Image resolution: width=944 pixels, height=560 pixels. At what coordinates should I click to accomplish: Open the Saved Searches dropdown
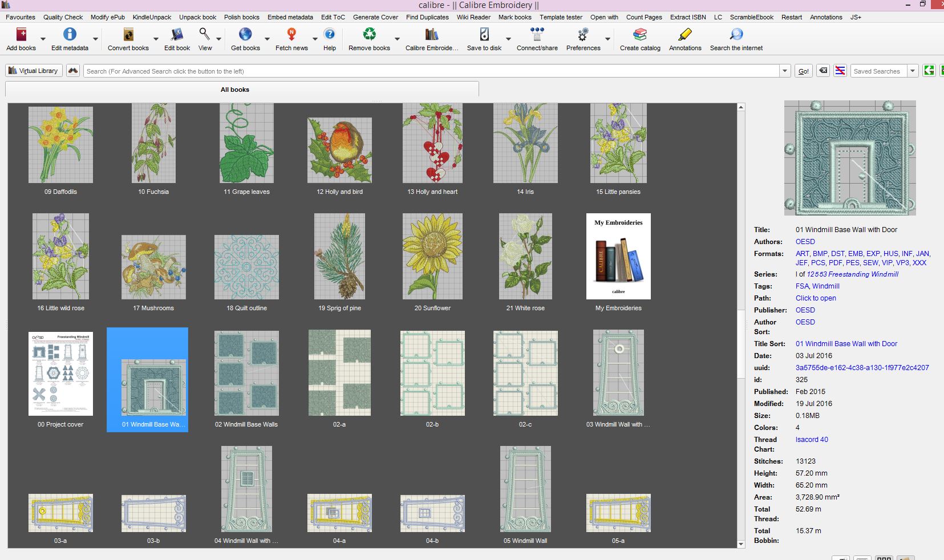913,71
